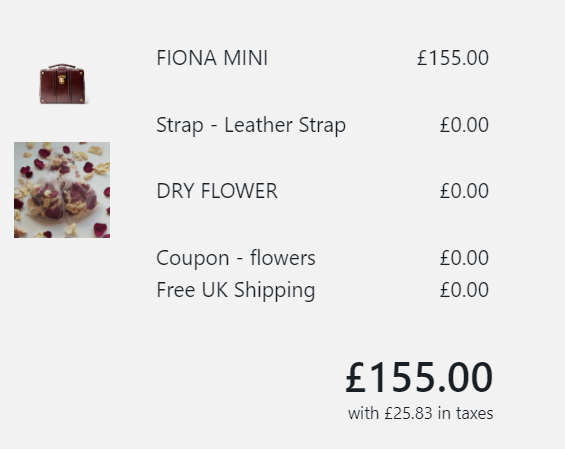Select the Free UK Shipping label
Screen dimensions: 565x449
[236, 290]
